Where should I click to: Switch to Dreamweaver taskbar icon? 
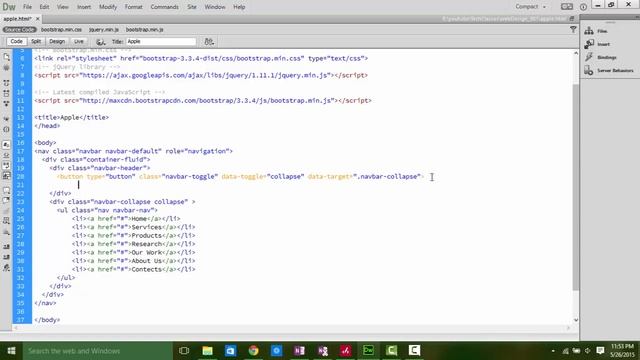[368, 351]
